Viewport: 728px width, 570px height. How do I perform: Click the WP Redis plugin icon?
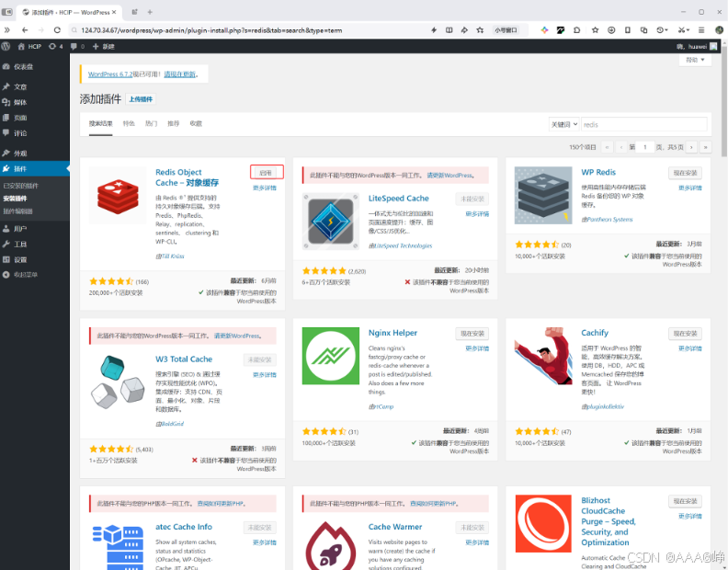pyautogui.click(x=543, y=196)
